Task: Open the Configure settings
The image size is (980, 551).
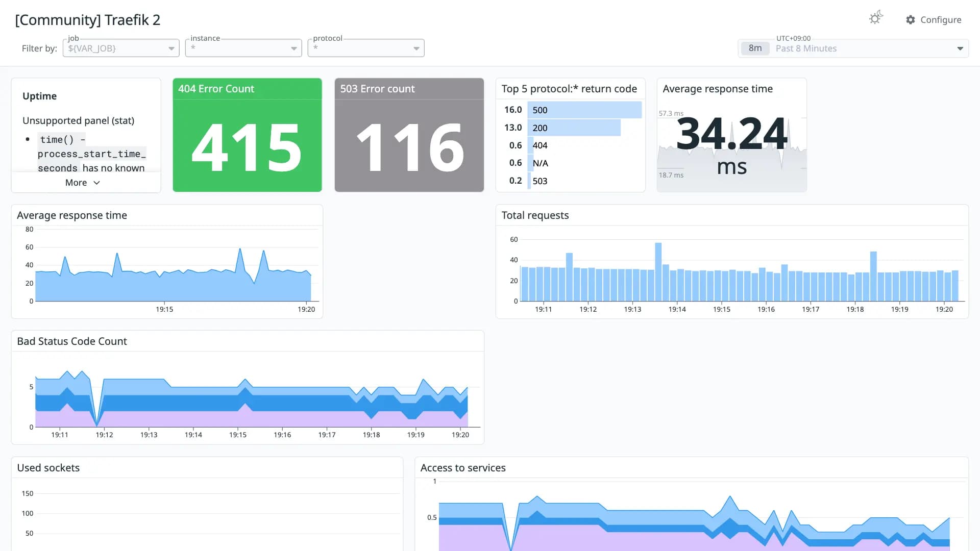Action: pyautogui.click(x=934, y=19)
